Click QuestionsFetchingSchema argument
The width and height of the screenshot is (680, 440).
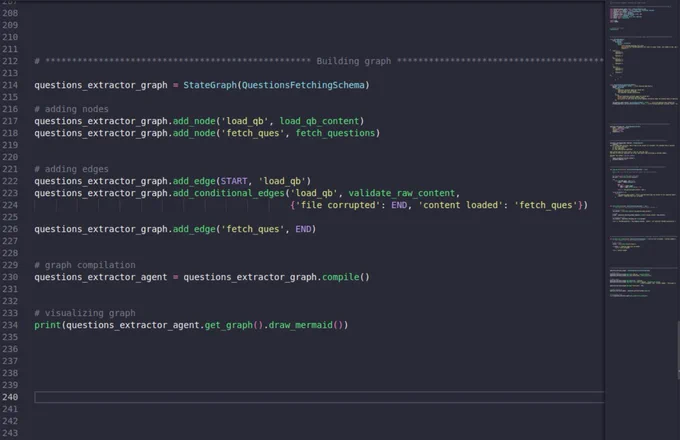click(x=303, y=85)
